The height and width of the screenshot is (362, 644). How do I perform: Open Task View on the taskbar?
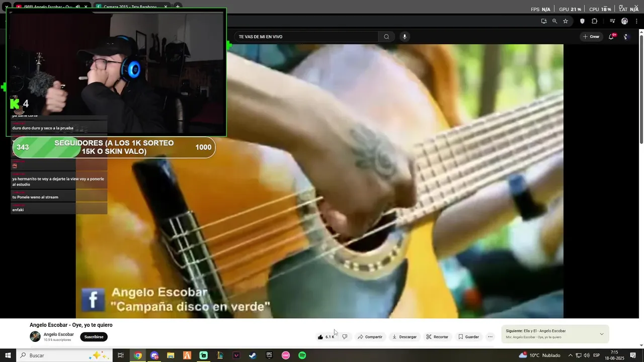121,355
